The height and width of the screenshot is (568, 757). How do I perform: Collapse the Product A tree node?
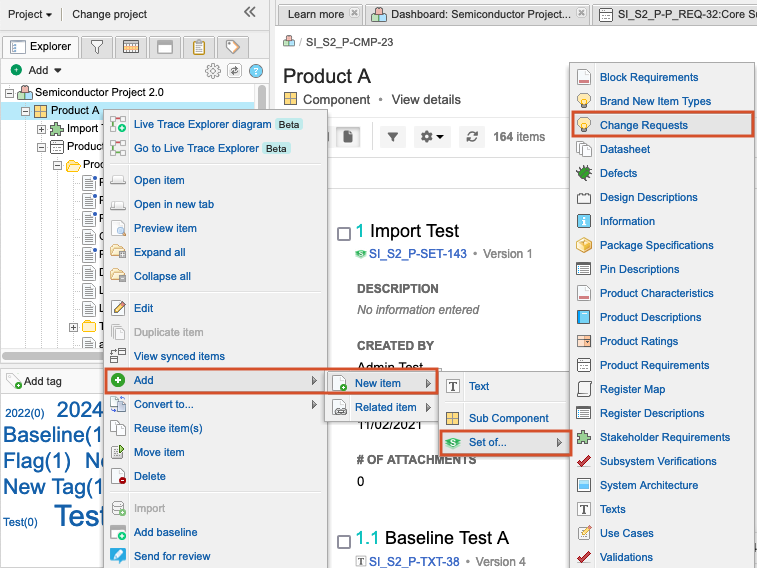click(25, 111)
